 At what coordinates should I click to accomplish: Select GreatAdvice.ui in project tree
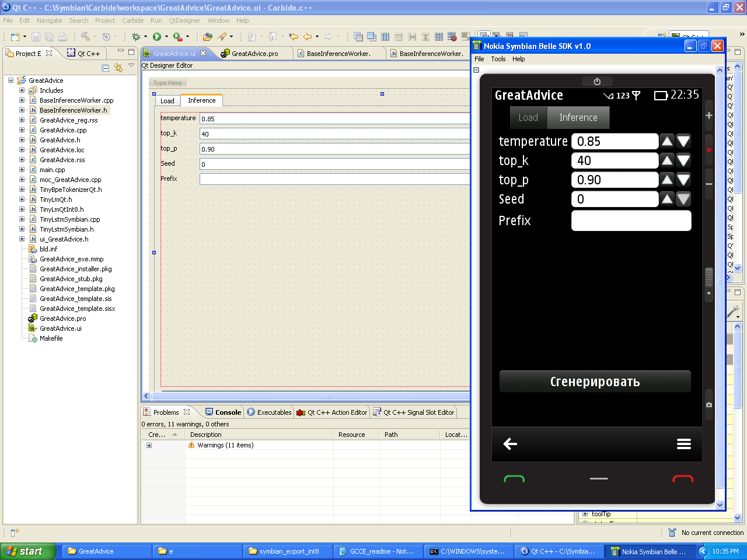[x=60, y=328]
